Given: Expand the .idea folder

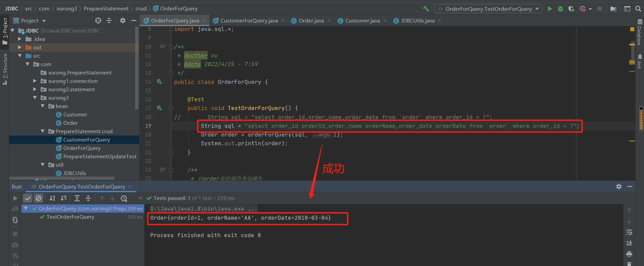Looking at the screenshot, I should point(20,39).
